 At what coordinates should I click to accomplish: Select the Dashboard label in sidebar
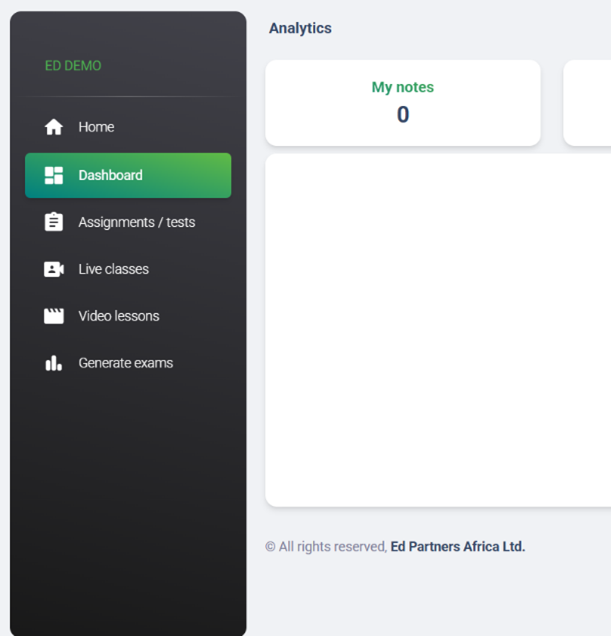coord(110,175)
